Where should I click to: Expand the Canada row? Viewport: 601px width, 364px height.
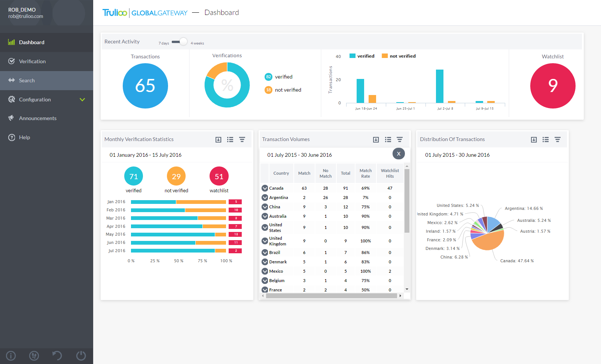265,188
